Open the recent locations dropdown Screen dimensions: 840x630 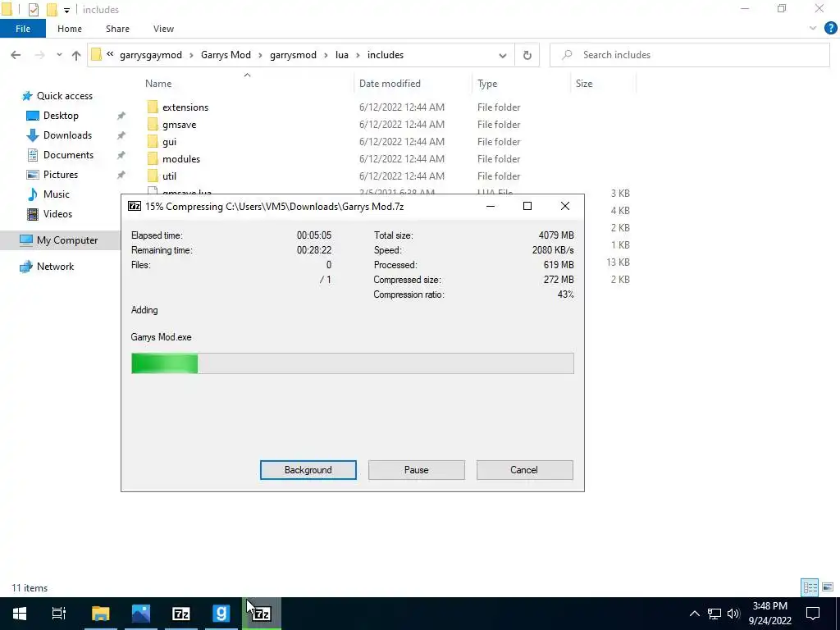[59, 55]
